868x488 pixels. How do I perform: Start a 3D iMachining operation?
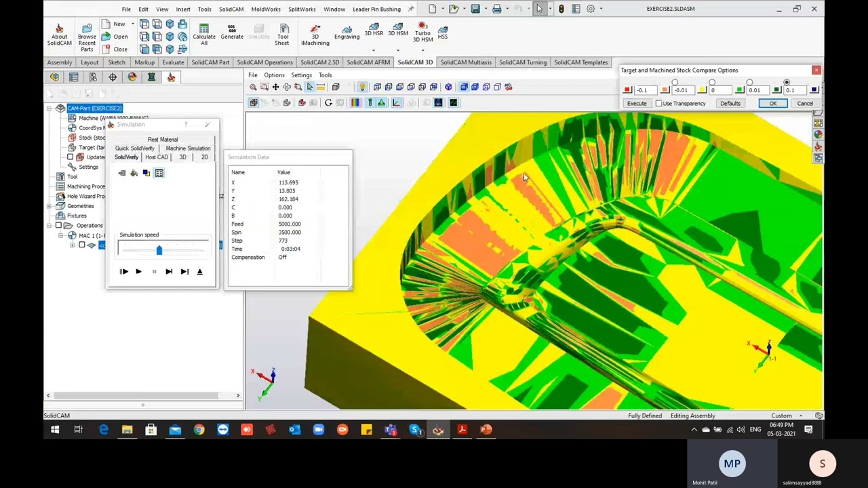click(x=315, y=35)
